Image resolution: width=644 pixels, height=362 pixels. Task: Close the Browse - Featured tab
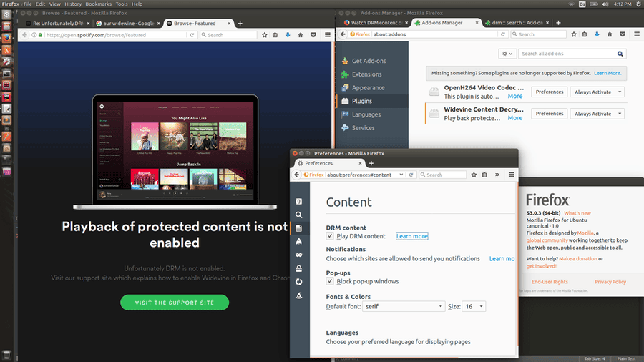coord(229,24)
